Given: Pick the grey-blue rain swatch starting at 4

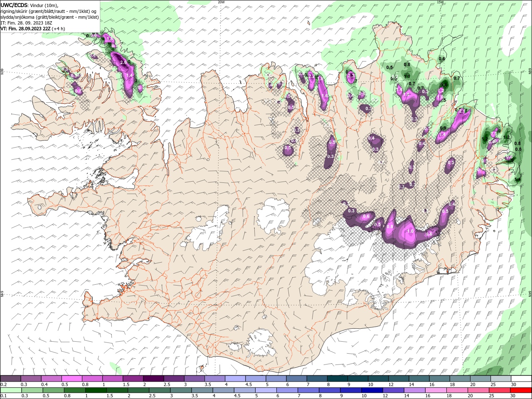Looking at the screenshot, I should pyautogui.click(x=223, y=390).
